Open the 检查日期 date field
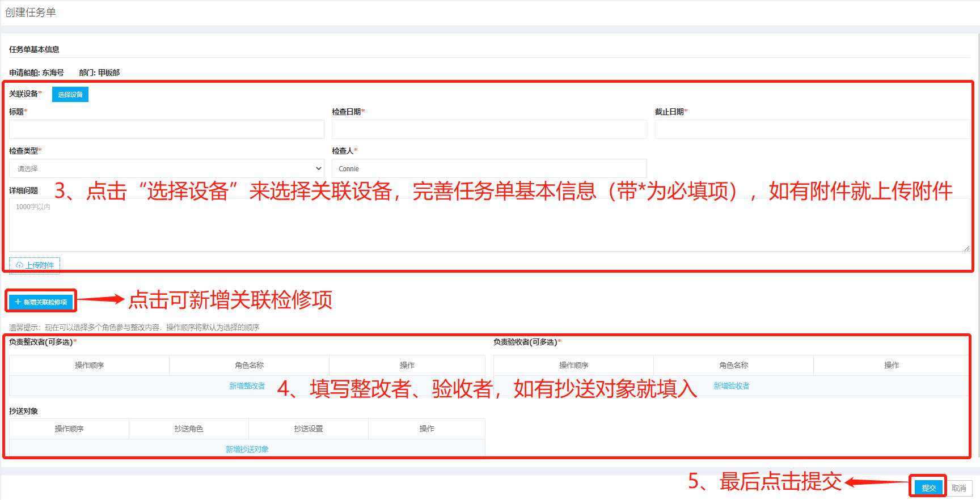 [x=489, y=129]
